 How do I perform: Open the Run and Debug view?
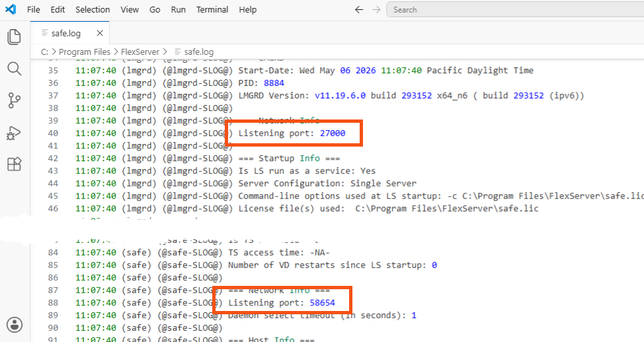(x=14, y=133)
